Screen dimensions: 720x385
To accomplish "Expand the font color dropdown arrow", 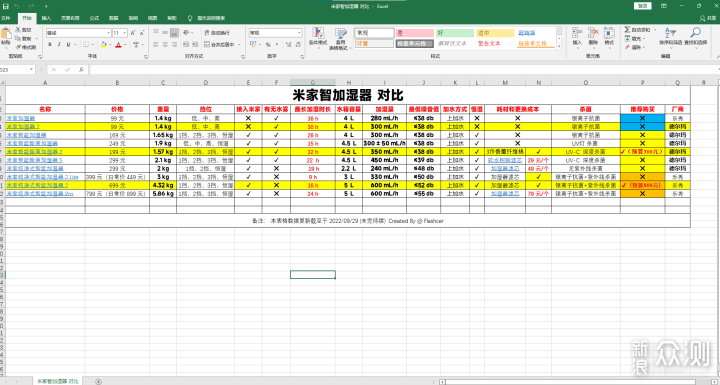I will pos(125,45).
